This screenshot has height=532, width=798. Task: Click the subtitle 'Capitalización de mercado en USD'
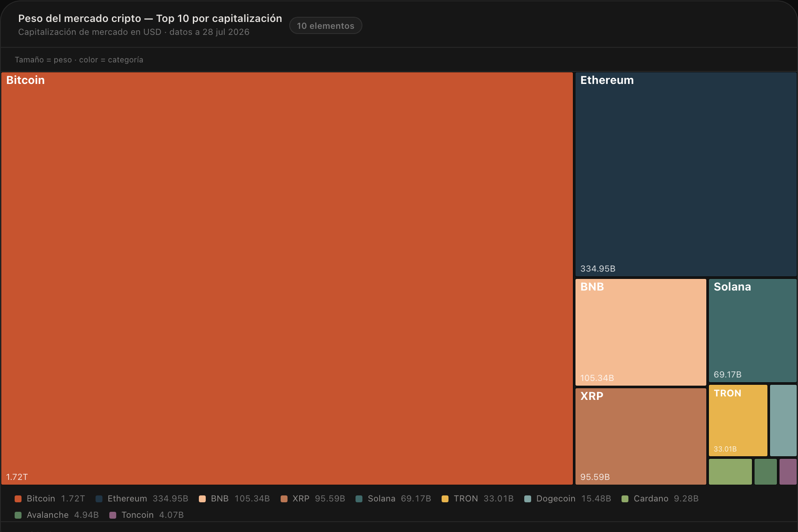pos(90,32)
